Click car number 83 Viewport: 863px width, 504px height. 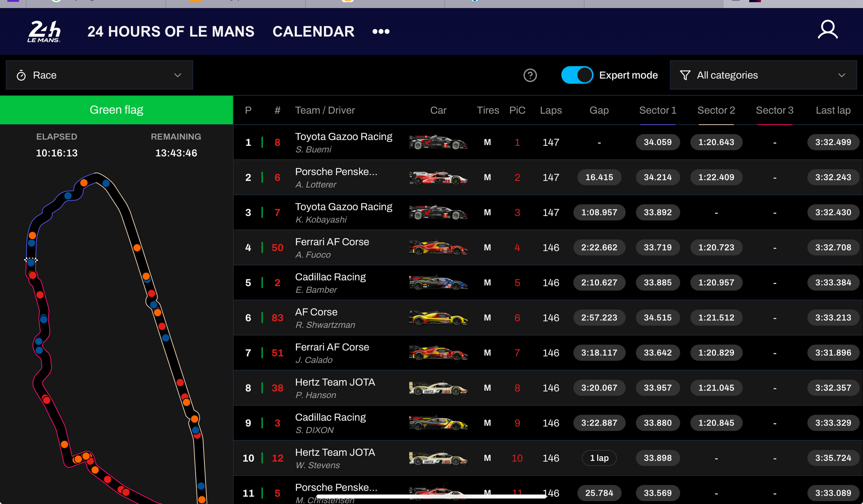tap(277, 318)
